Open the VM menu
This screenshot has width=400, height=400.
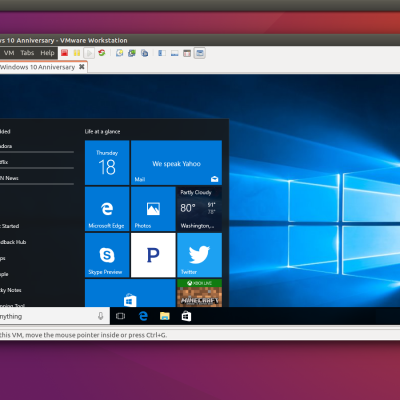click(9, 53)
